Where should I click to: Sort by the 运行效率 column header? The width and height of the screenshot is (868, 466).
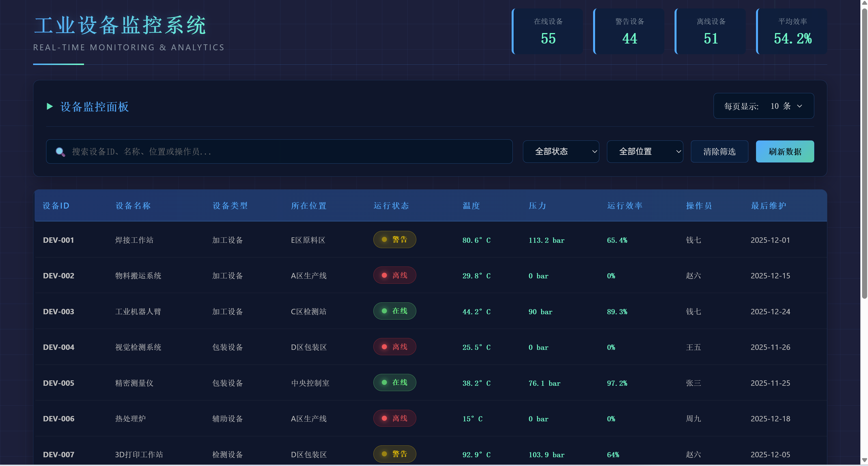(x=624, y=206)
